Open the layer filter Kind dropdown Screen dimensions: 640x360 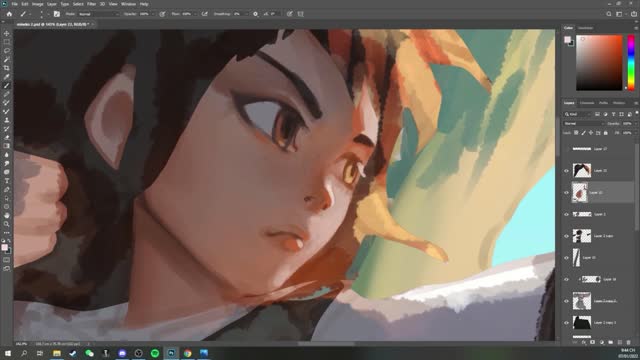[x=578, y=114]
